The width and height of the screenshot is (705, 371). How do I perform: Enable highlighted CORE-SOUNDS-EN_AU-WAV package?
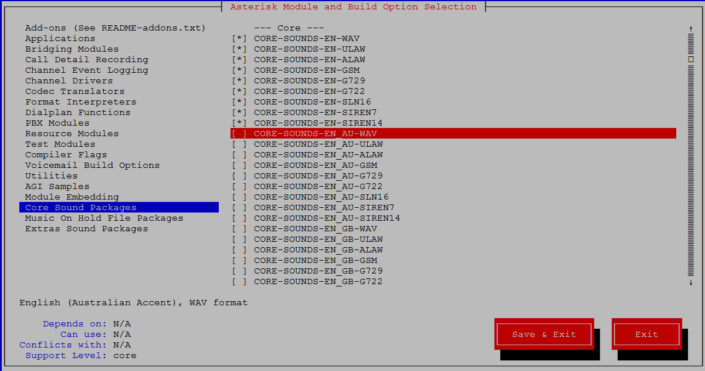tap(239, 134)
